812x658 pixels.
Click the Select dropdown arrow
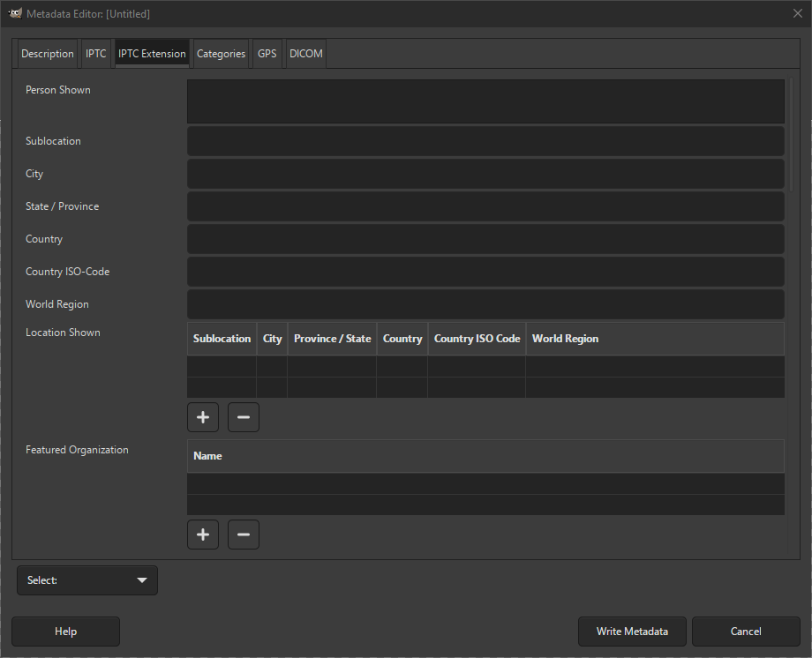(x=141, y=579)
